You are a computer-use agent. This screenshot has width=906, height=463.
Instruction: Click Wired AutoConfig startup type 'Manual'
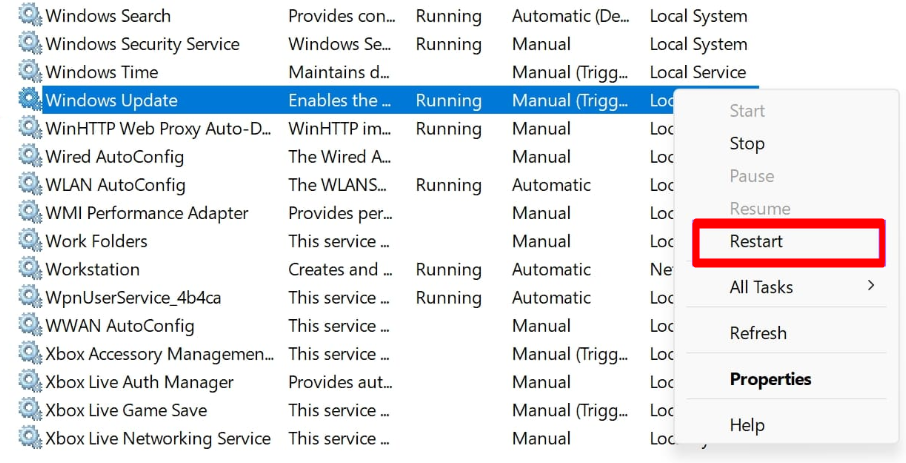tap(541, 157)
